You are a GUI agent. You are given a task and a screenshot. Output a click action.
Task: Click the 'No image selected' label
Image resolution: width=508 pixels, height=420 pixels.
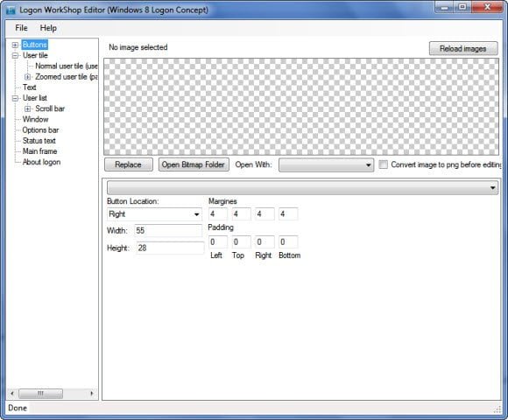click(138, 47)
